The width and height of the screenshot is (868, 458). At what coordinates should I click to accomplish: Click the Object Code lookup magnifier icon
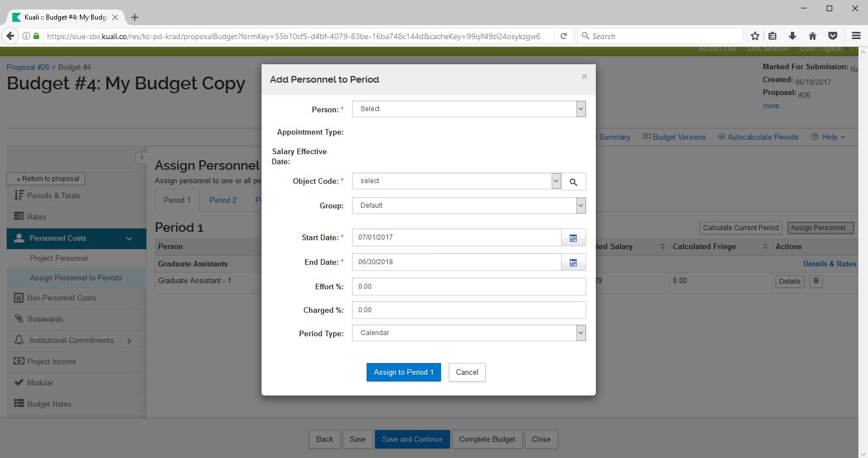pyautogui.click(x=573, y=182)
